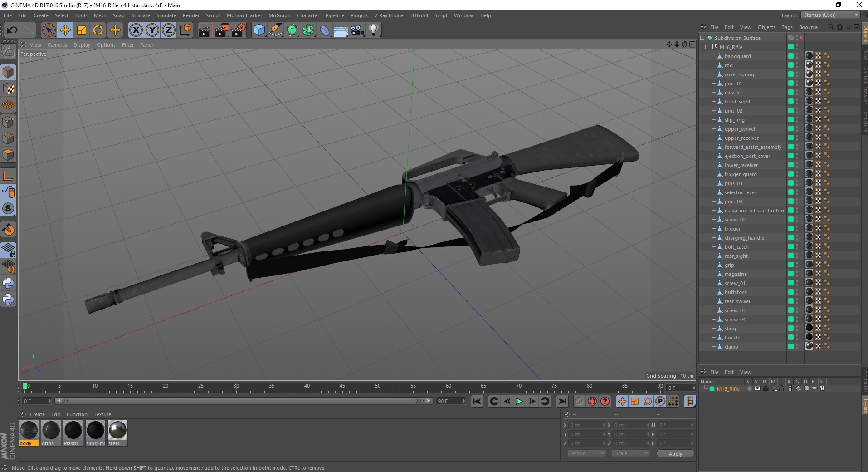
Task: Activate the Move tool in top toolbar
Action: pyautogui.click(x=65, y=30)
